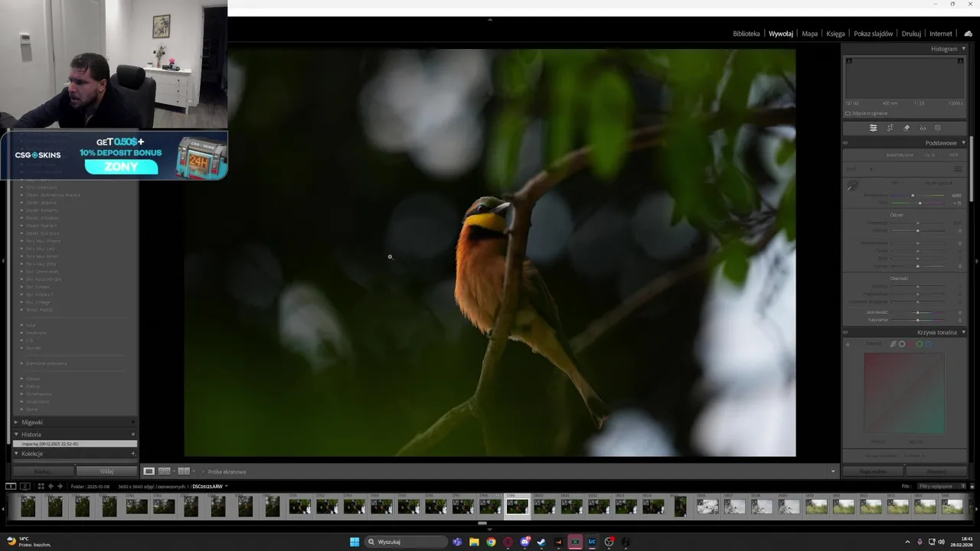980x551 pixels.
Task: Click the main window display button 1
Action: click(11, 486)
